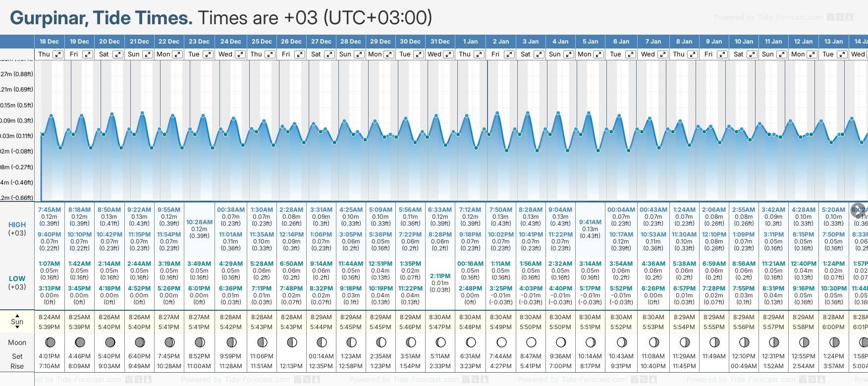Open expanded view for Sun 4 Jan

coord(569,54)
